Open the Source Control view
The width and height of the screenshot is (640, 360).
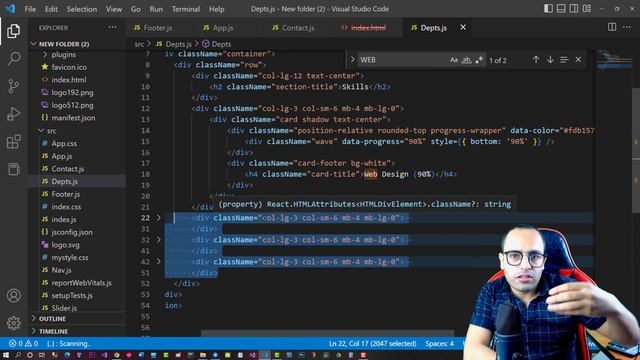pyautogui.click(x=13, y=86)
